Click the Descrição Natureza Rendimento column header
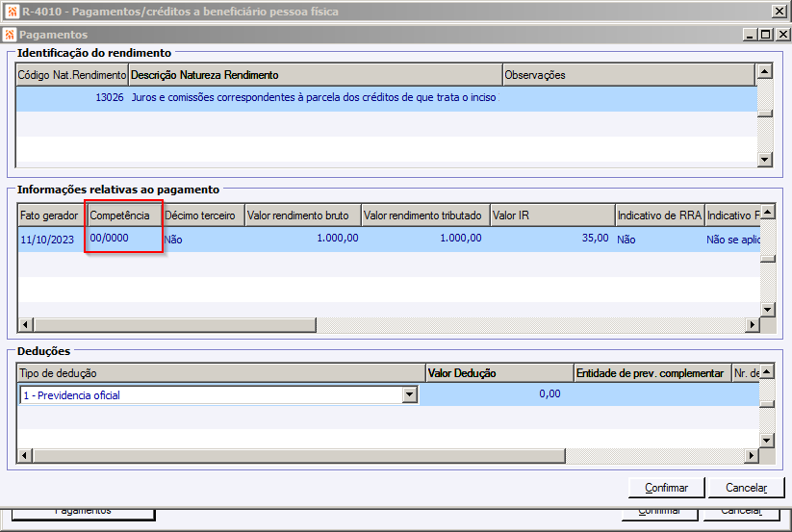Viewport: 792px width, 532px height. [316, 75]
